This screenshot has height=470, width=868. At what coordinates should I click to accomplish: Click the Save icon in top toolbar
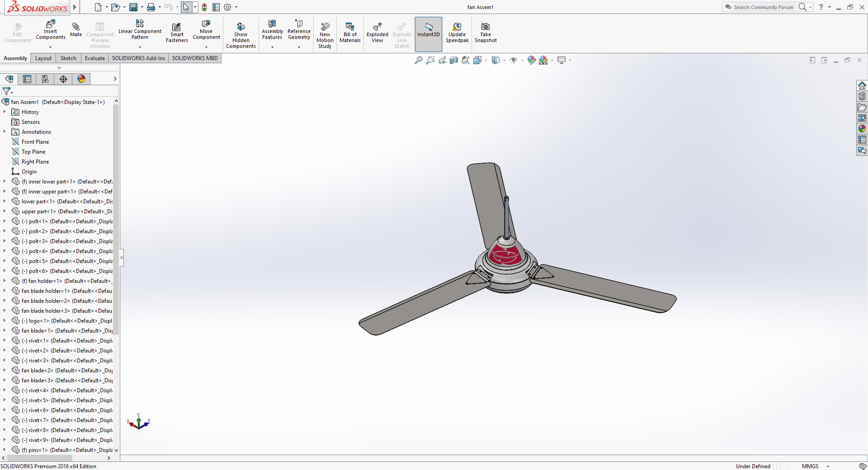click(133, 7)
